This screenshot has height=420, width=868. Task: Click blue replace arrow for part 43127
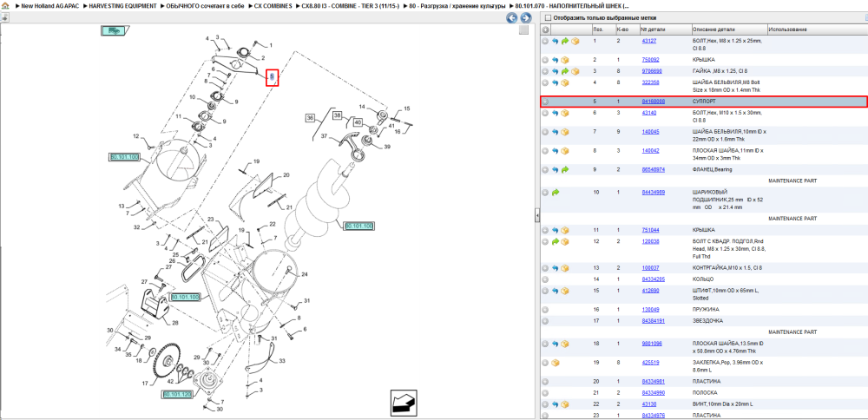[x=556, y=42]
